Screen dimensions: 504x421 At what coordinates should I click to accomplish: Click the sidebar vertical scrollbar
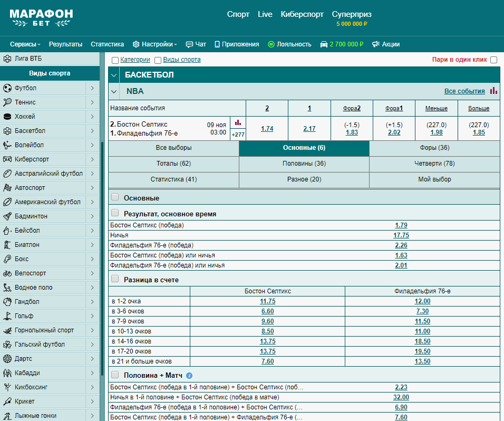point(102,257)
